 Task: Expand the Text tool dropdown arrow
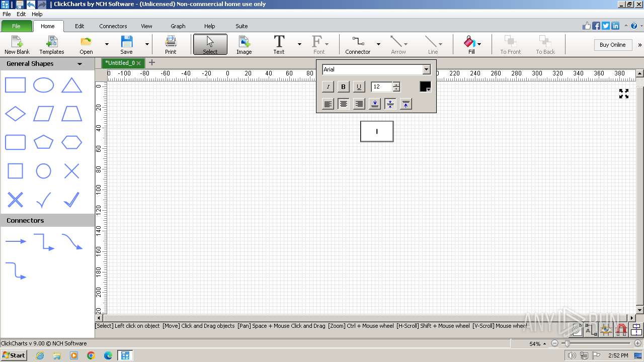299,44
